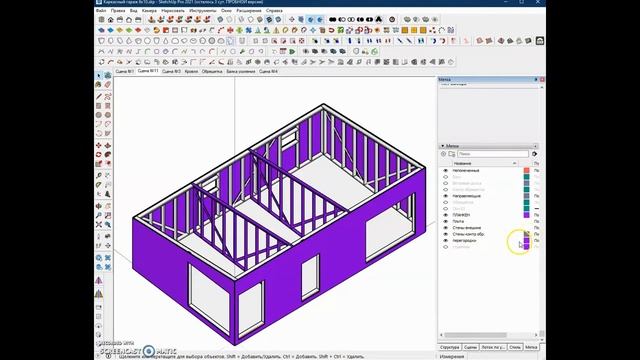This screenshot has height=360, width=640.
Task: Hide the Направляющие tag
Action: pyautogui.click(x=445, y=196)
